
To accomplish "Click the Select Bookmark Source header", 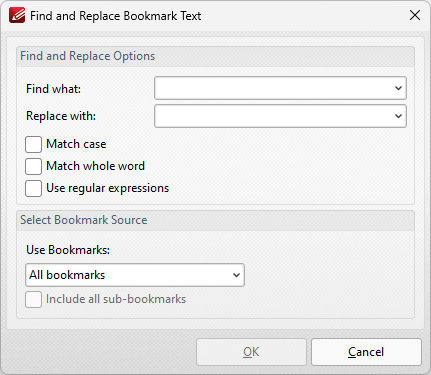I will (x=216, y=220).
